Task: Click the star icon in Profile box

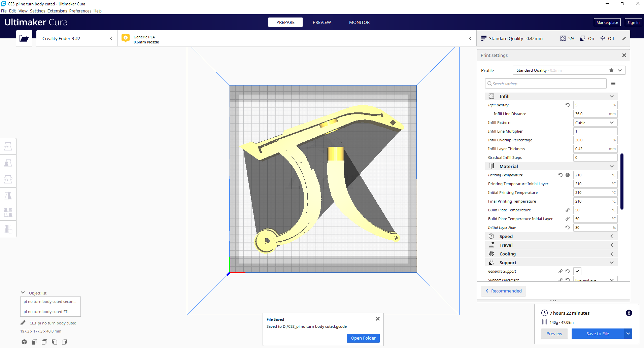Action: point(611,70)
